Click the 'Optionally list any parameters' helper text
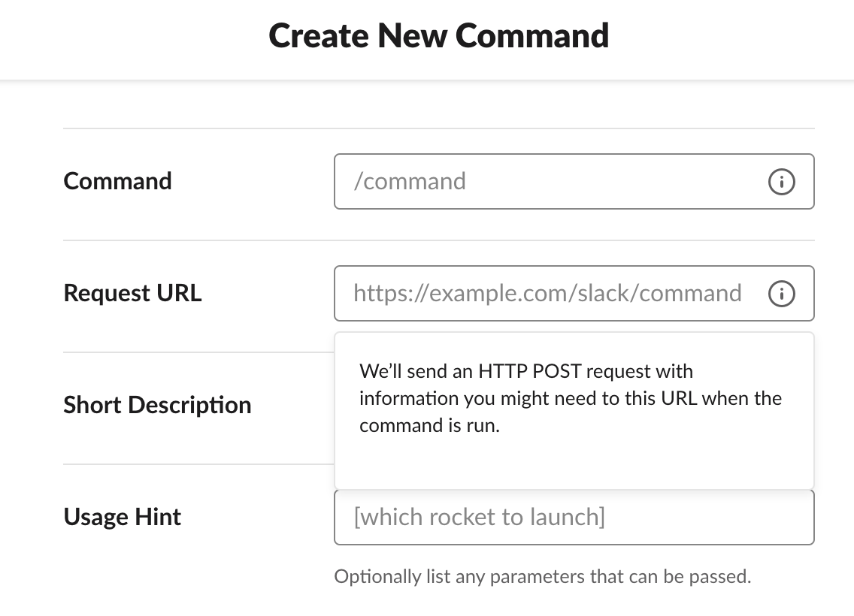Image resolution: width=854 pixels, height=616 pixels. pyautogui.click(x=543, y=577)
